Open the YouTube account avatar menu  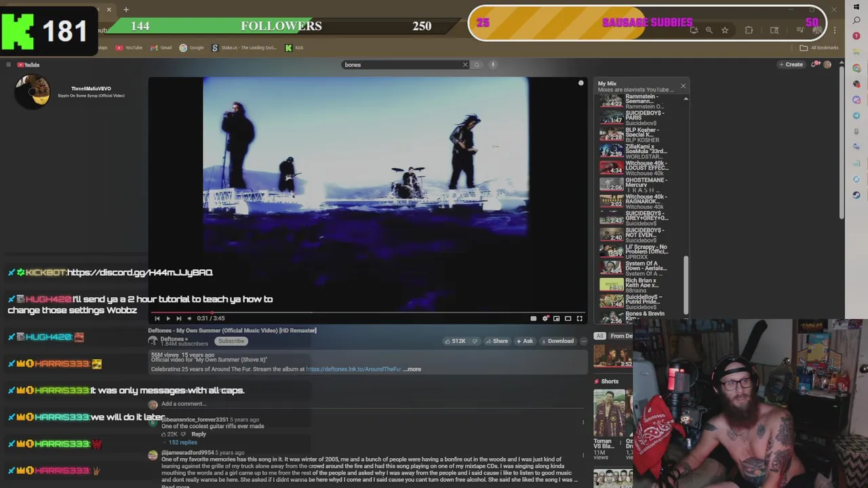827,65
